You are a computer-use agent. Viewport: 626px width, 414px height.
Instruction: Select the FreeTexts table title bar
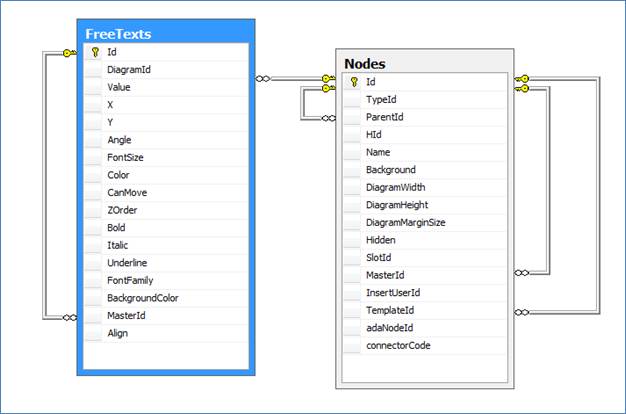click(x=166, y=33)
